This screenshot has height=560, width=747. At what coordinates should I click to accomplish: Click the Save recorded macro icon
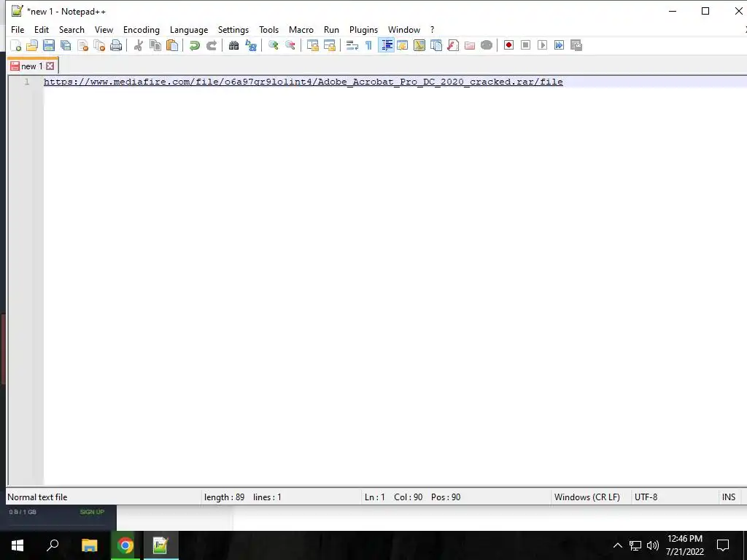click(576, 45)
